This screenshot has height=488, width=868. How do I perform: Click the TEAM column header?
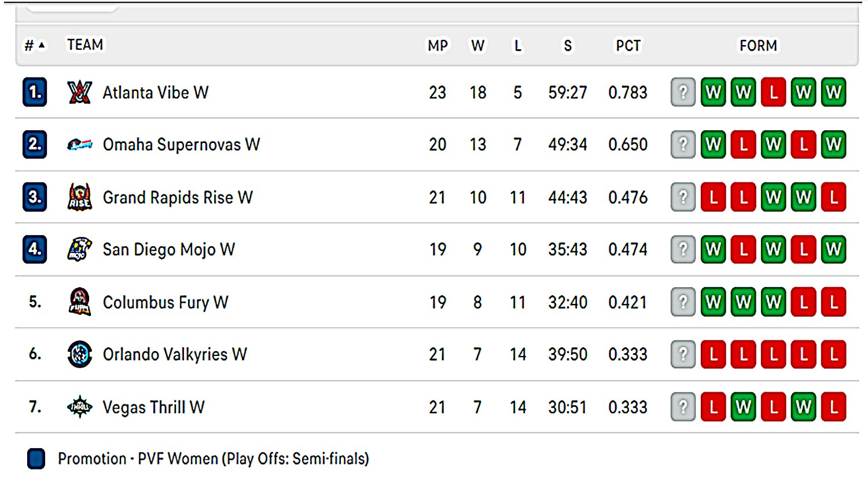(x=85, y=45)
